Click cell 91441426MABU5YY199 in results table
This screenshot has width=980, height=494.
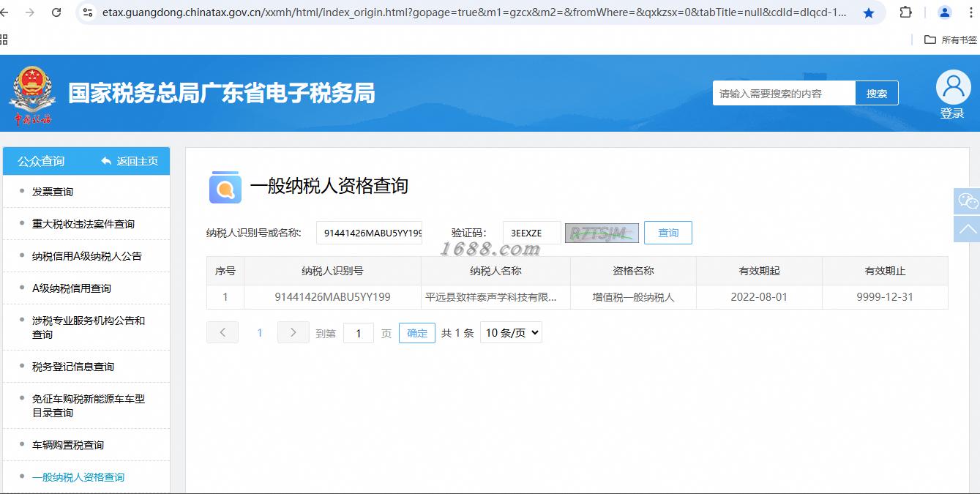point(332,297)
